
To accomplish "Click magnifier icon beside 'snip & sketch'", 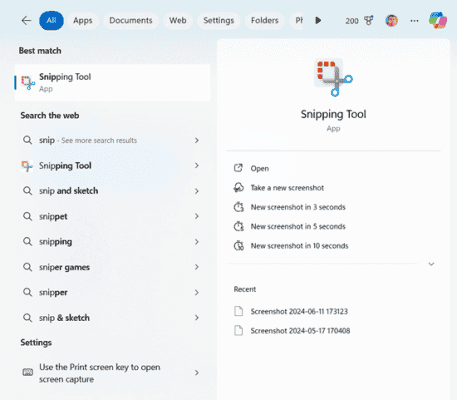I will pos(27,318).
